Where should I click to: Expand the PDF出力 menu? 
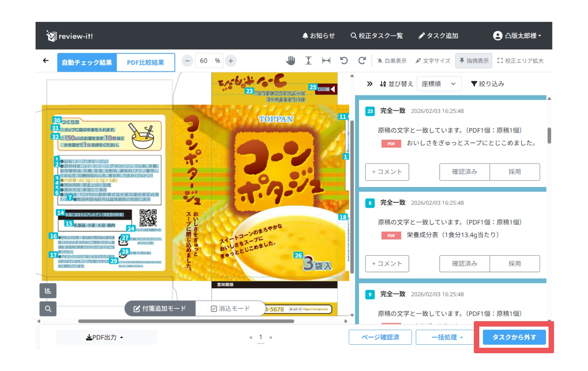tap(105, 338)
